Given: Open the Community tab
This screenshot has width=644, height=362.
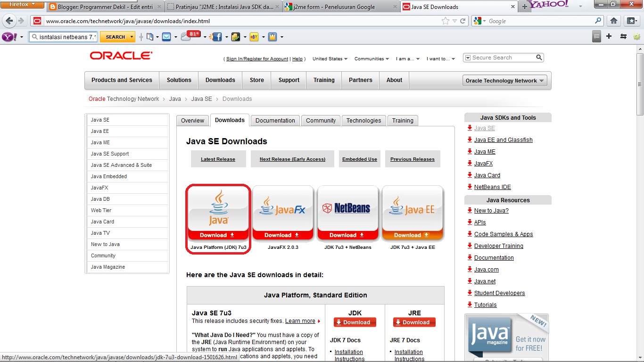Looking at the screenshot, I should pyautogui.click(x=321, y=121).
